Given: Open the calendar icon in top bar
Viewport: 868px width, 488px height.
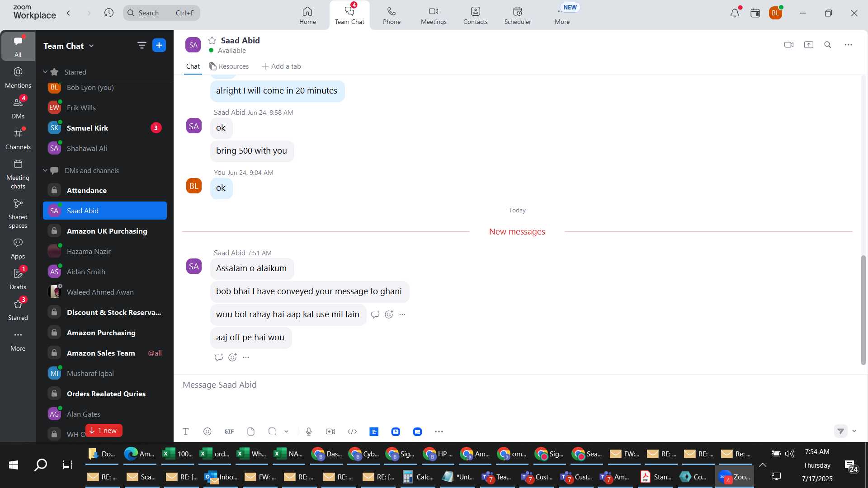Looking at the screenshot, I should coord(755,13).
